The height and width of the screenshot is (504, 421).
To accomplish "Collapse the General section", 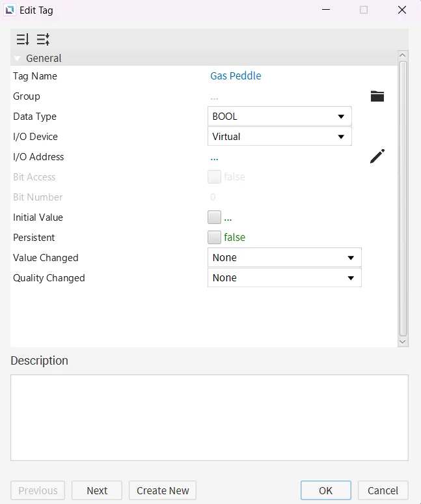I will [x=18, y=59].
